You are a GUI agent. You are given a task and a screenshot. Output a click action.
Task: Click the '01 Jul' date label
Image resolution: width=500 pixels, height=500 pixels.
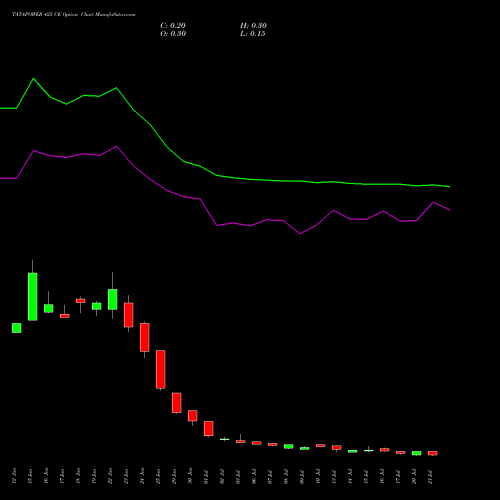coord(206,476)
